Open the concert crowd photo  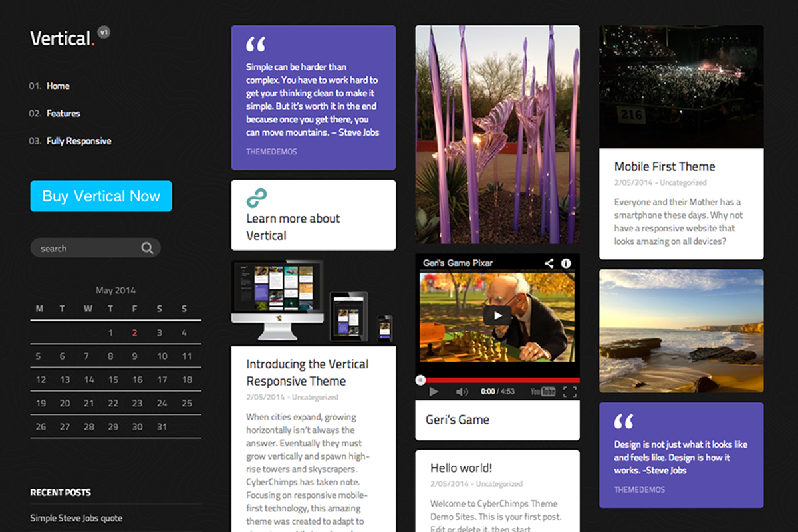coord(681,86)
